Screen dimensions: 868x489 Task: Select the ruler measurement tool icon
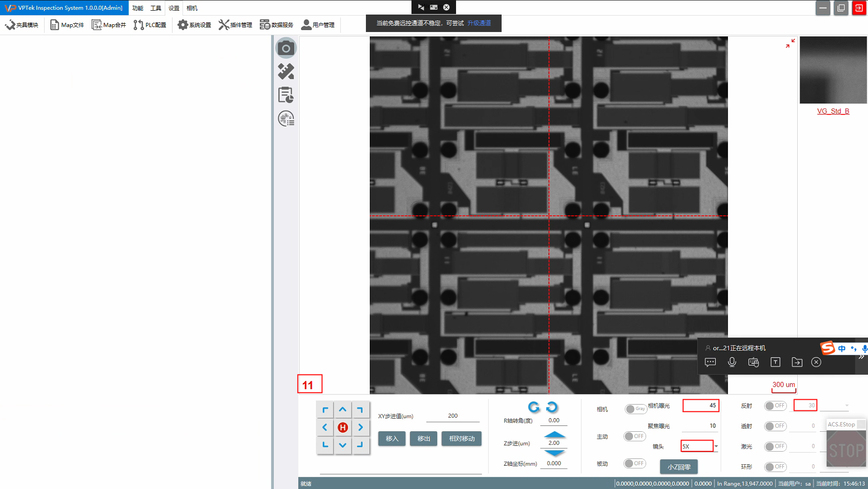286,72
